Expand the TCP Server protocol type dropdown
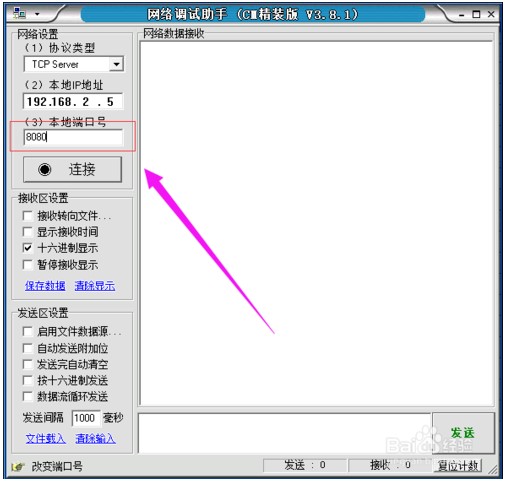The height and width of the screenshot is (482, 505). (116, 64)
